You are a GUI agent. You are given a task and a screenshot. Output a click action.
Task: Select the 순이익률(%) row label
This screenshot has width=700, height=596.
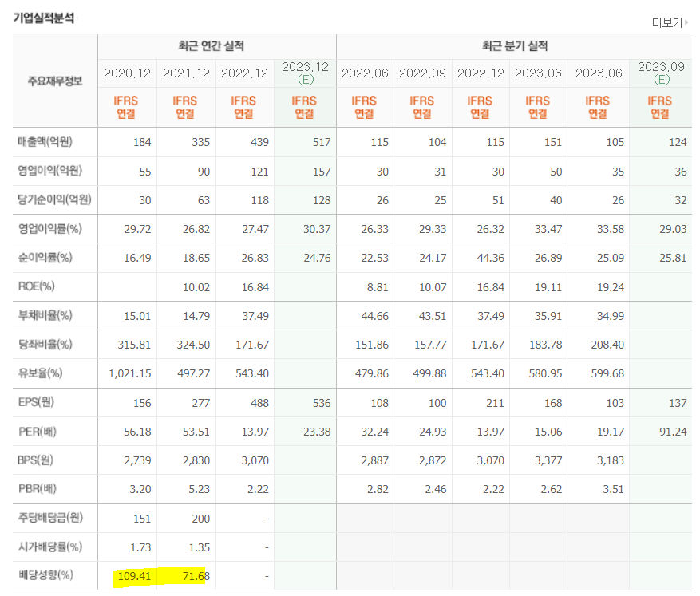[45, 258]
